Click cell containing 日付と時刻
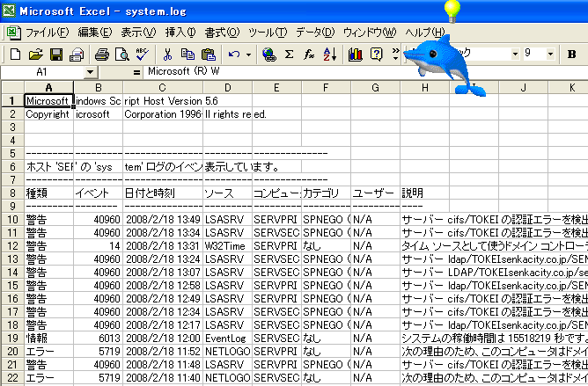 coord(163,193)
